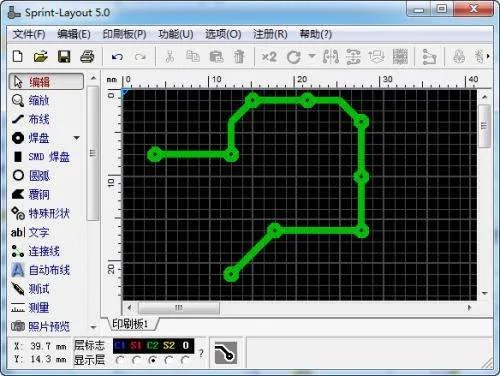Select the 圆弧 arc tool
500x376 pixels.
31,175
